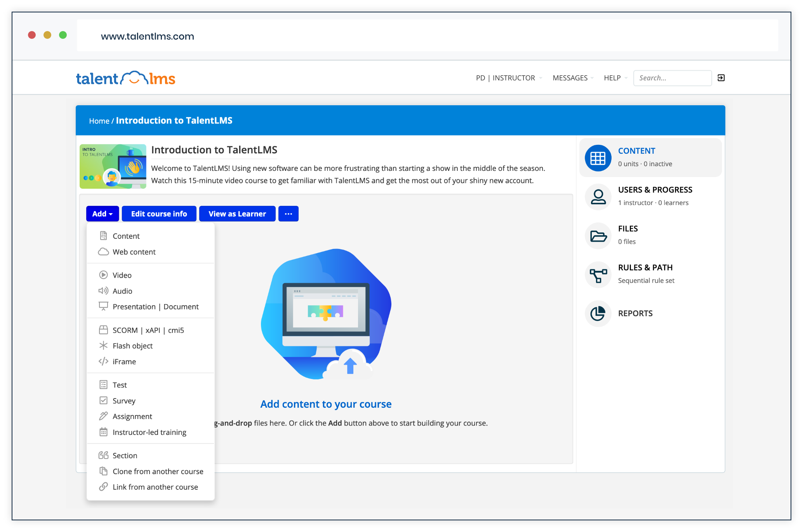Select the Flash object entry
Image resolution: width=803 pixels, height=532 pixels.
(x=151, y=346)
